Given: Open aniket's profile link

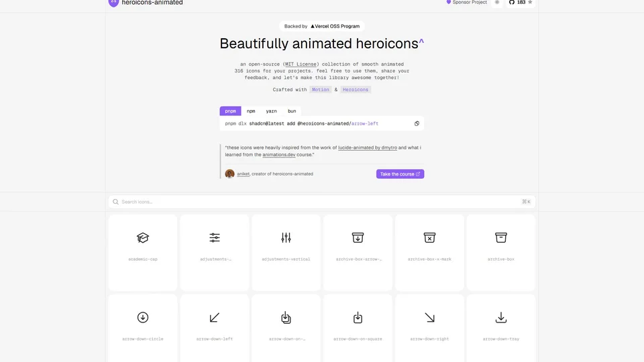Looking at the screenshot, I should [243, 174].
